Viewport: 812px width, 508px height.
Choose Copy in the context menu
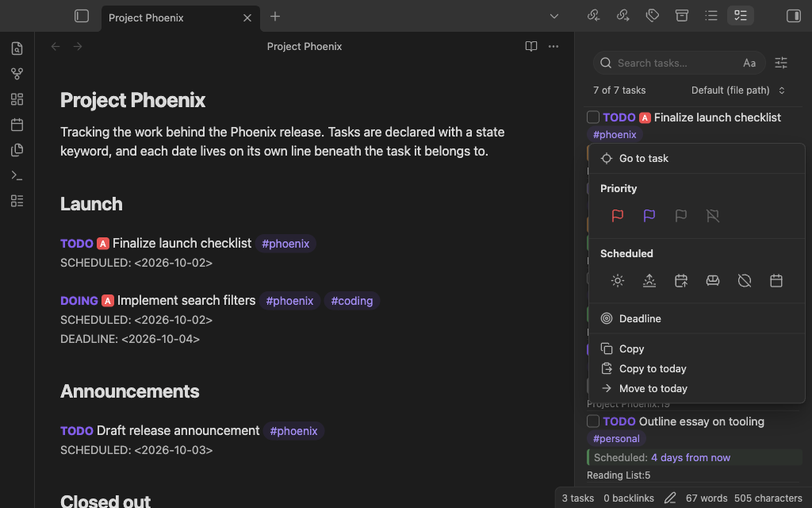click(x=697, y=349)
